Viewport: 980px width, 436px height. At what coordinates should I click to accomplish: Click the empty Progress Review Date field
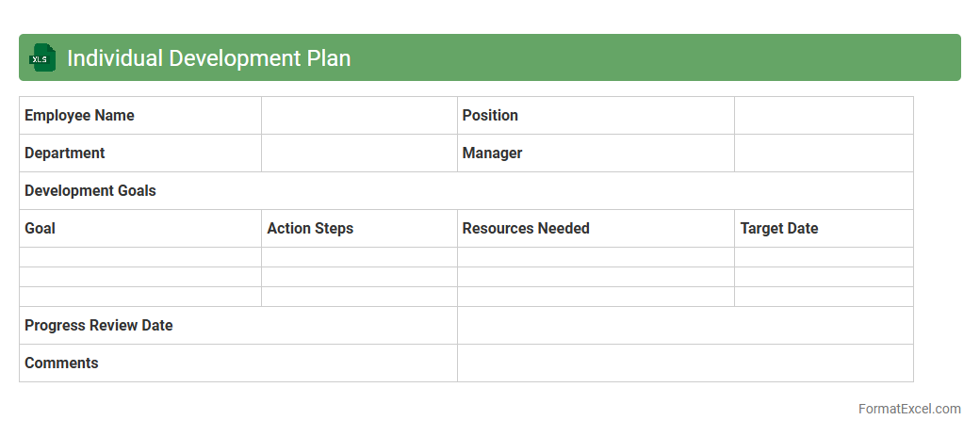click(x=684, y=326)
